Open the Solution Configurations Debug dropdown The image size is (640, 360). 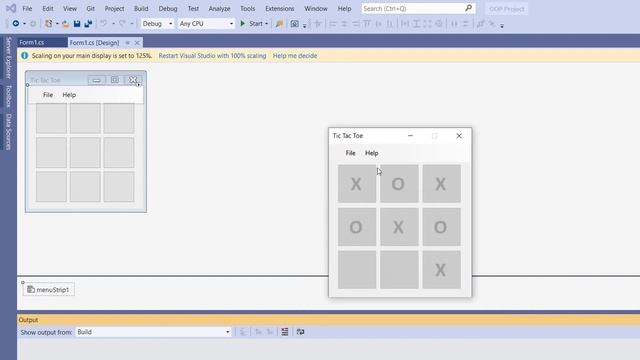coord(157,24)
